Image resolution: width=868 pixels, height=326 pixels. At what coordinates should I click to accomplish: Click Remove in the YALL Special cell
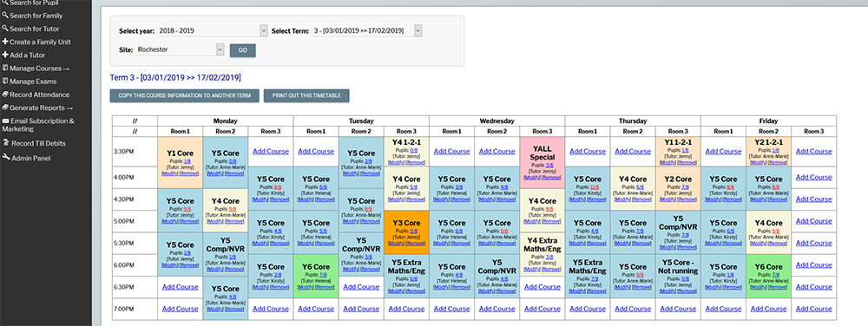click(551, 178)
